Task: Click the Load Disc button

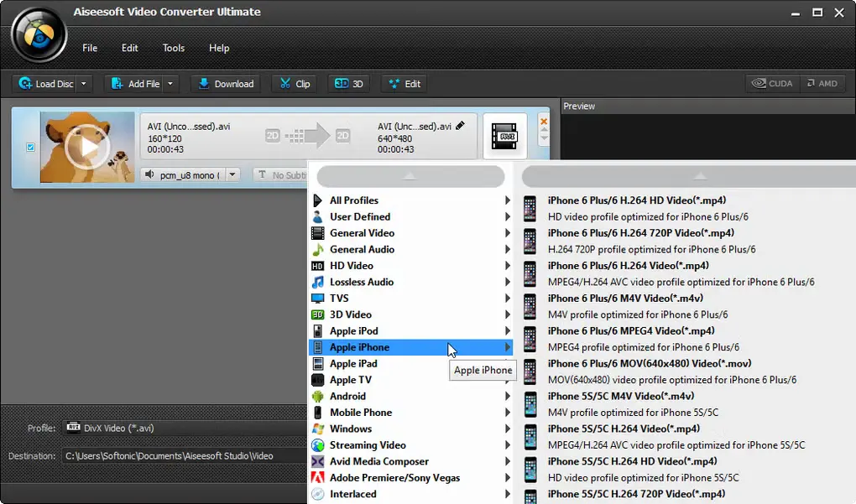Action: click(46, 83)
